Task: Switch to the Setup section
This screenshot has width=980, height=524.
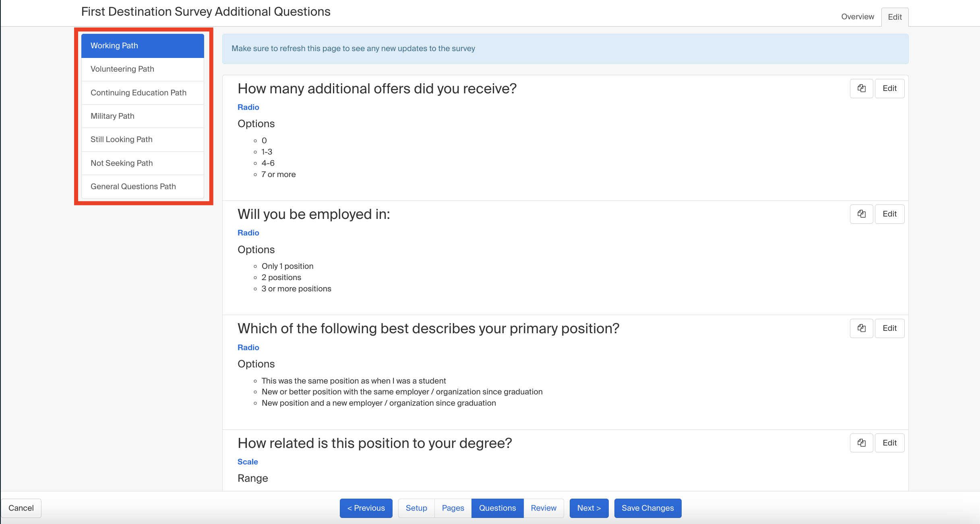Action: coord(416,508)
